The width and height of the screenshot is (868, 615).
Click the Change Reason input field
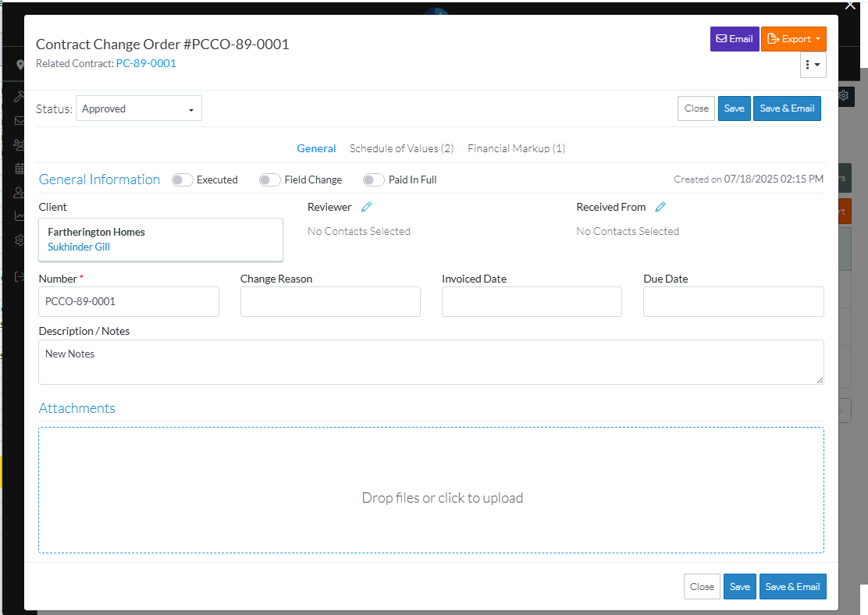(330, 301)
